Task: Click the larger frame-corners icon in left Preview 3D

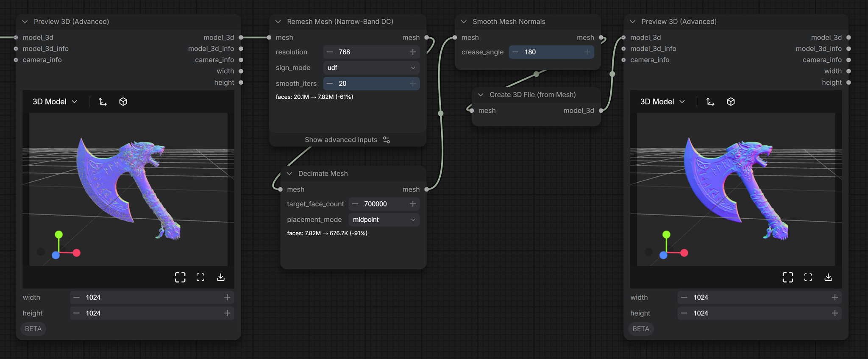Action: pyautogui.click(x=180, y=277)
